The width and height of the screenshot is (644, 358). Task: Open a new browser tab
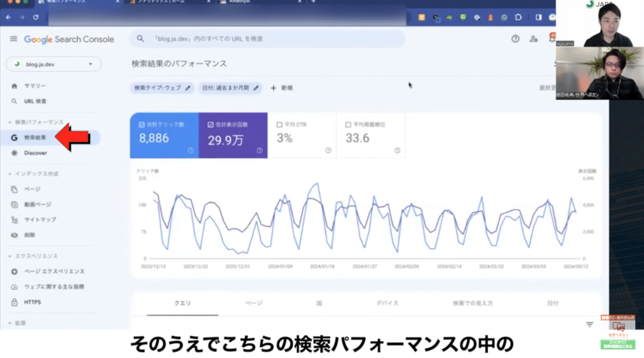(x=313, y=2)
